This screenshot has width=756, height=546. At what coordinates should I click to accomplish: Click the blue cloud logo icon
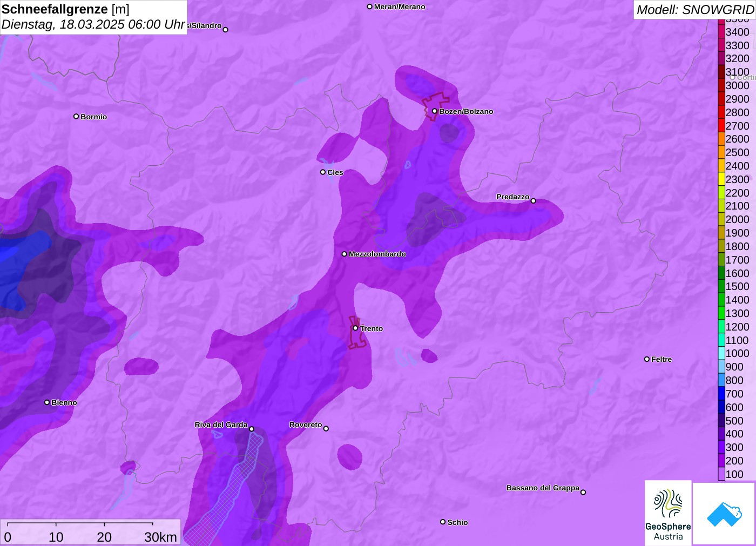click(x=724, y=514)
